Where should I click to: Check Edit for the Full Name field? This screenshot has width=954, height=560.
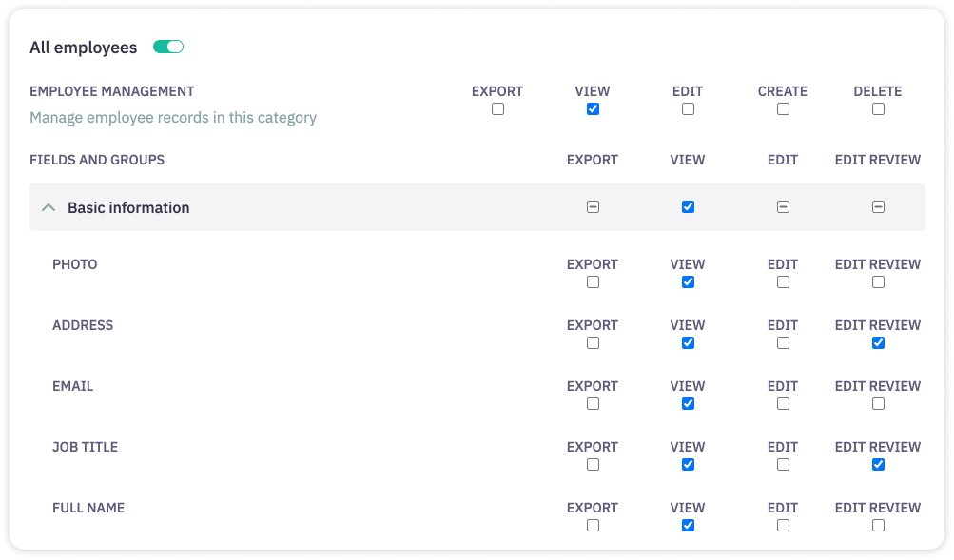(783, 526)
